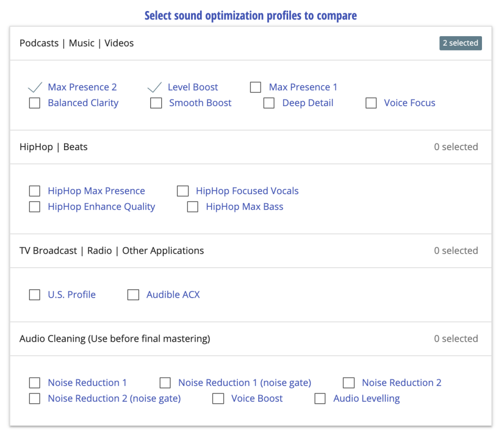Check the HipHop Max Bass box
This screenshot has height=441, width=504.
click(193, 207)
